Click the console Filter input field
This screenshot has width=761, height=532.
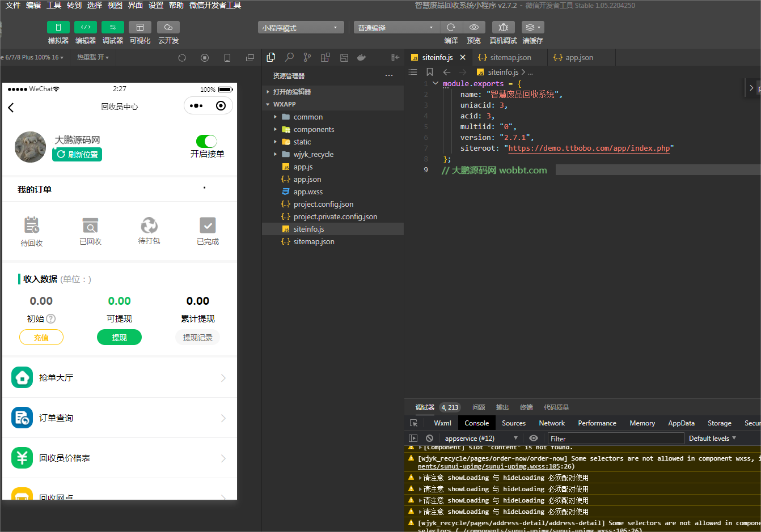click(x=615, y=439)
